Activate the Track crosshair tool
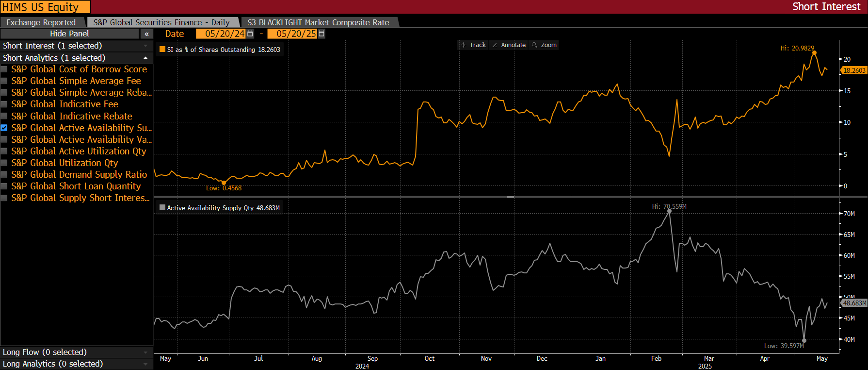Image resolution: width=868 pixels, height=370 pixels. [x=463, y=45]
